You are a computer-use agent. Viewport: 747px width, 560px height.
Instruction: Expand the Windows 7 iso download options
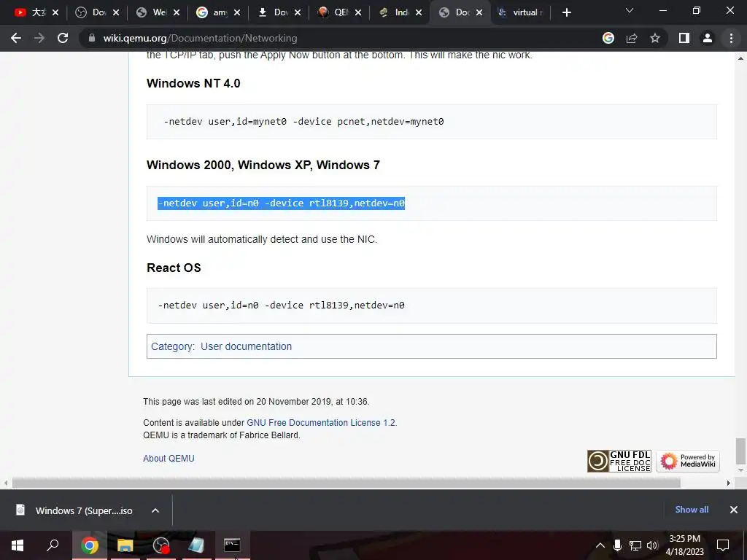click(155, 510)
